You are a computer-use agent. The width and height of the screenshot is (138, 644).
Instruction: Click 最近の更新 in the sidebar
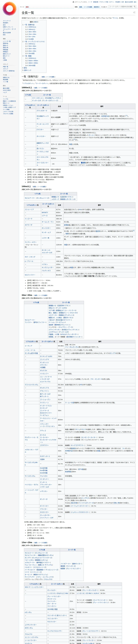pos(6,88)
